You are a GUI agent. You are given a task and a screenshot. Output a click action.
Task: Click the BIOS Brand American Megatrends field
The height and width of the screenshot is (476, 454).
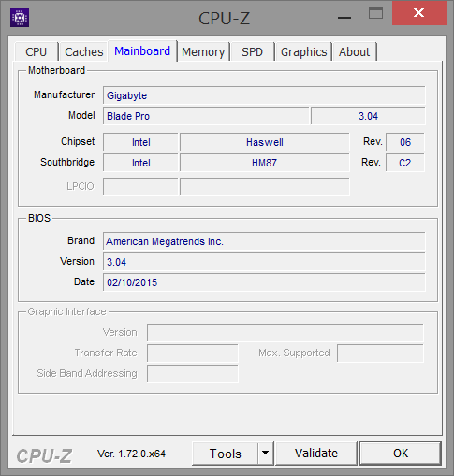(x=264, y=241)
